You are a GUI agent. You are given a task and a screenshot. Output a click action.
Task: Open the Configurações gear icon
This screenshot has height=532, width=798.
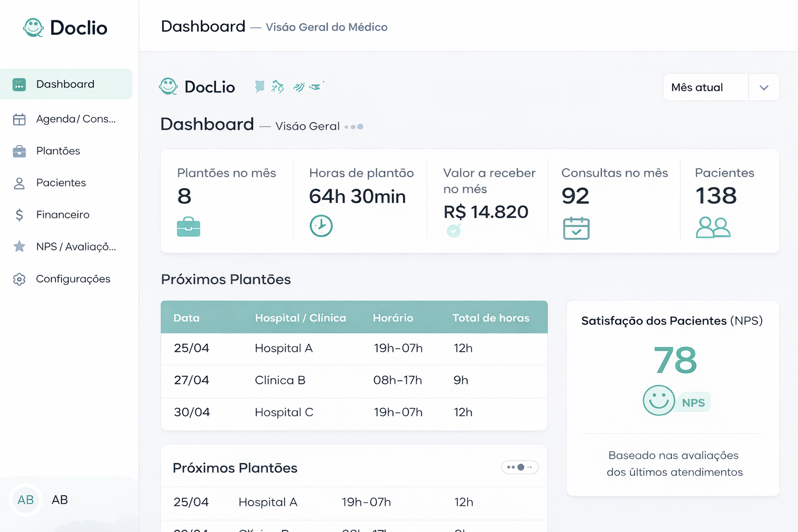click(x=19, y=279)
